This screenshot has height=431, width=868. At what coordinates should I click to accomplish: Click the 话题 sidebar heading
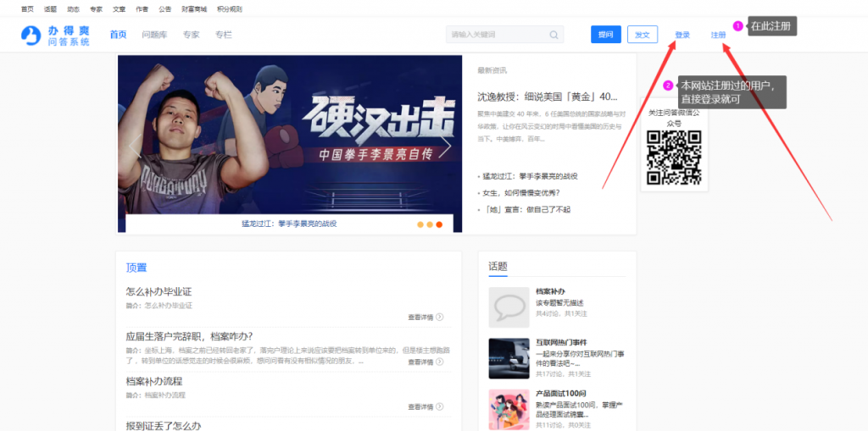498,266
